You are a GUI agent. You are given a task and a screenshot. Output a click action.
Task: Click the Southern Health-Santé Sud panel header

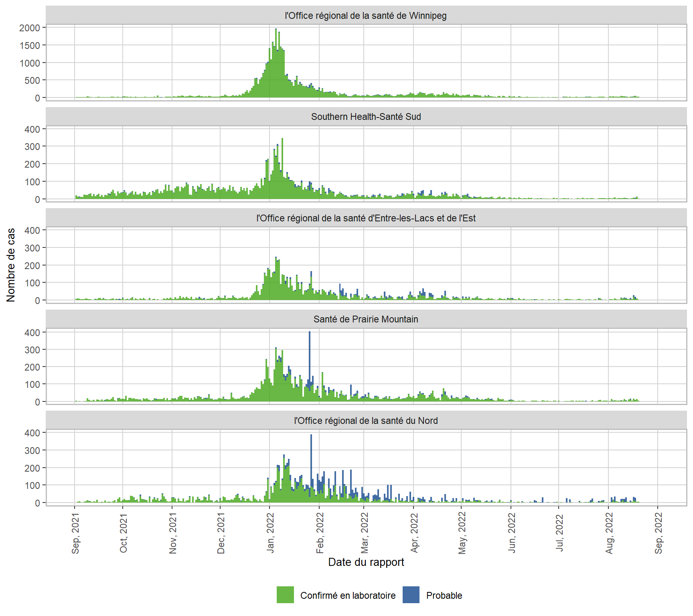click(x=366, y=117)
